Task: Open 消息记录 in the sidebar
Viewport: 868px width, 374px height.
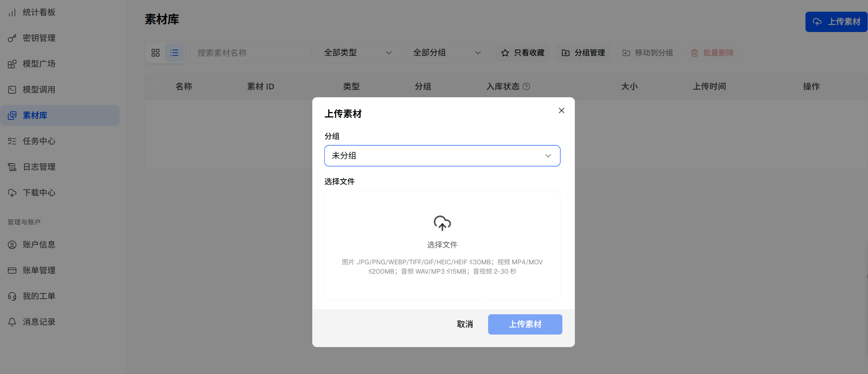Action: [x=60, y=322]
